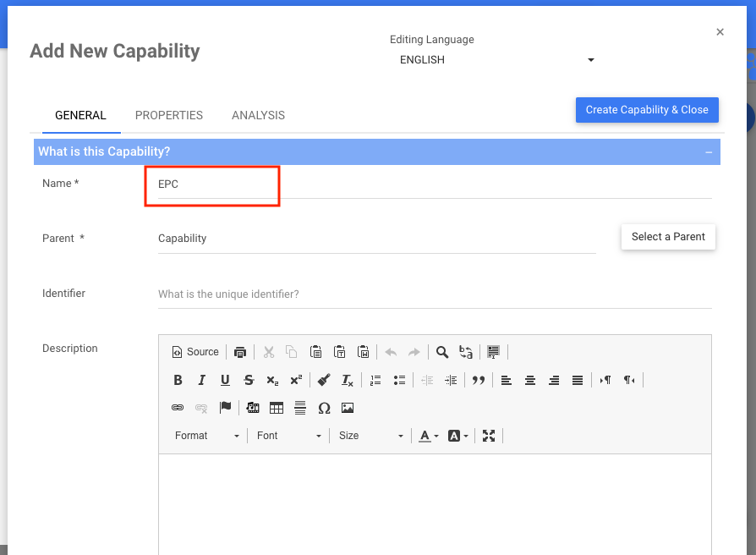Image resolution: width=756 pixels, height=555 pixels.
Task: Toggle strikethrough formatting
Action: 249,380
